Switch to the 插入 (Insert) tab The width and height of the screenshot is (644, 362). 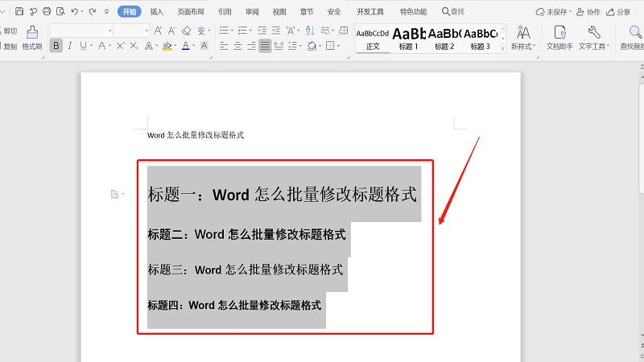coord(157,12)
